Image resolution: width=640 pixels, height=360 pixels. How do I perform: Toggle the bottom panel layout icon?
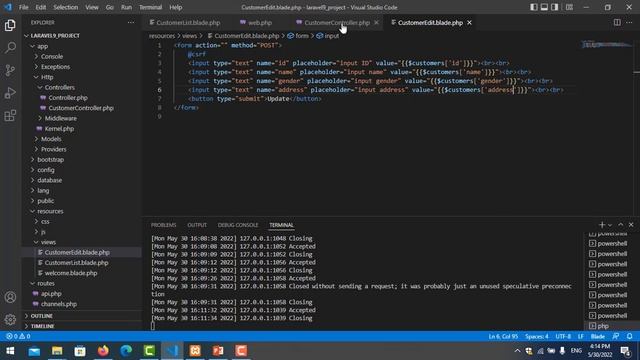(544, 7)
